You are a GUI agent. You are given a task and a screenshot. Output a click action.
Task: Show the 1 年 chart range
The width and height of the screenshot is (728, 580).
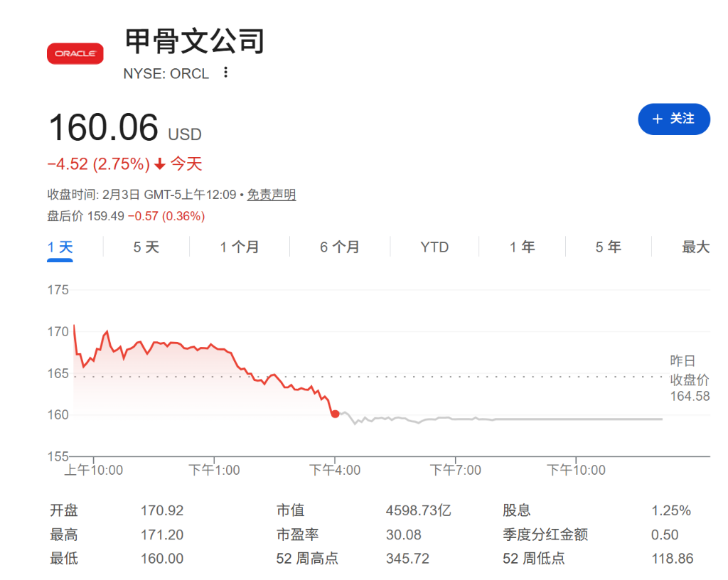point(522,247)
